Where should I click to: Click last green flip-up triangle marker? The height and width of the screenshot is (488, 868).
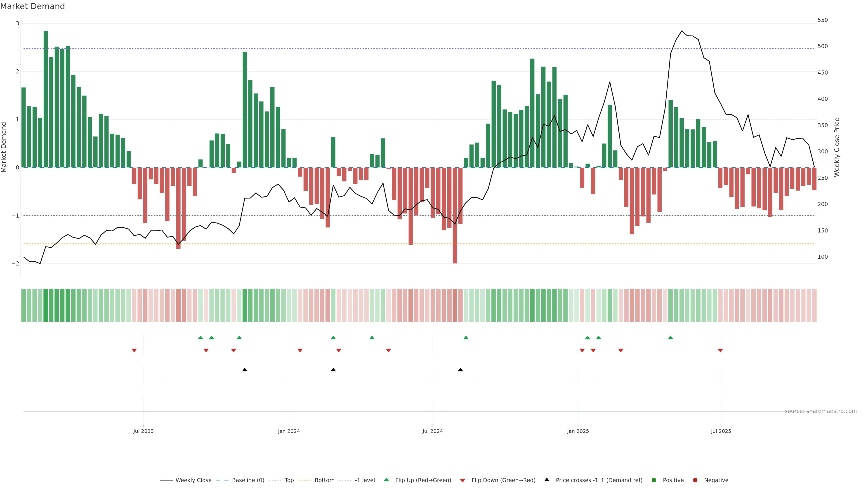670,338
